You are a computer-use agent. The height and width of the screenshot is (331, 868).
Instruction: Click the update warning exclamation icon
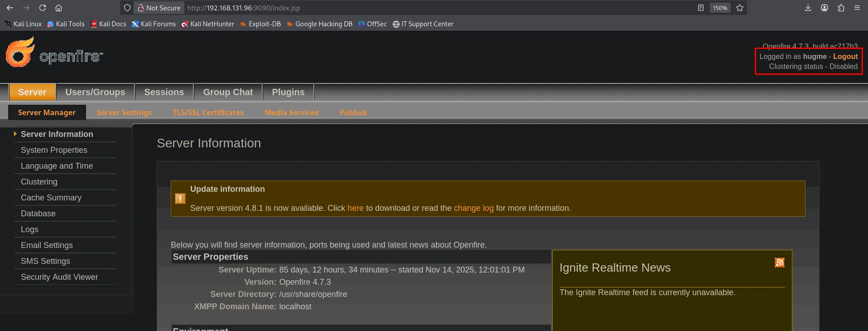coord(180,199)
